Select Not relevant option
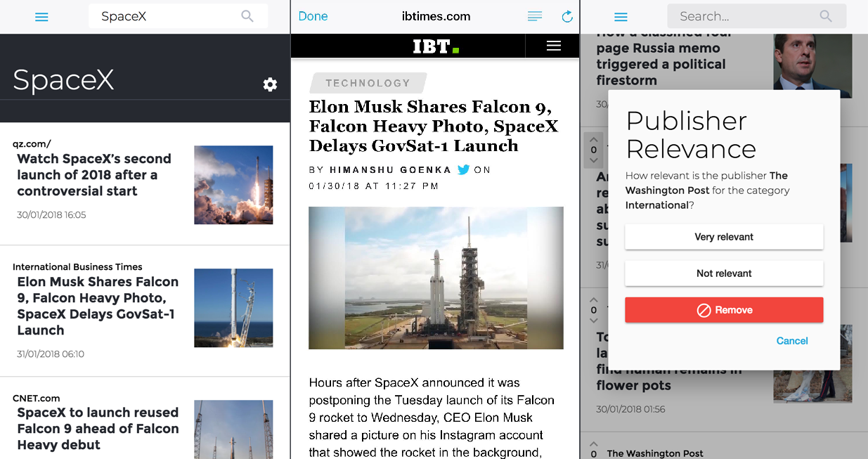Screen dimensions: 868x459 pyautogui.click(x=724, y=273)
